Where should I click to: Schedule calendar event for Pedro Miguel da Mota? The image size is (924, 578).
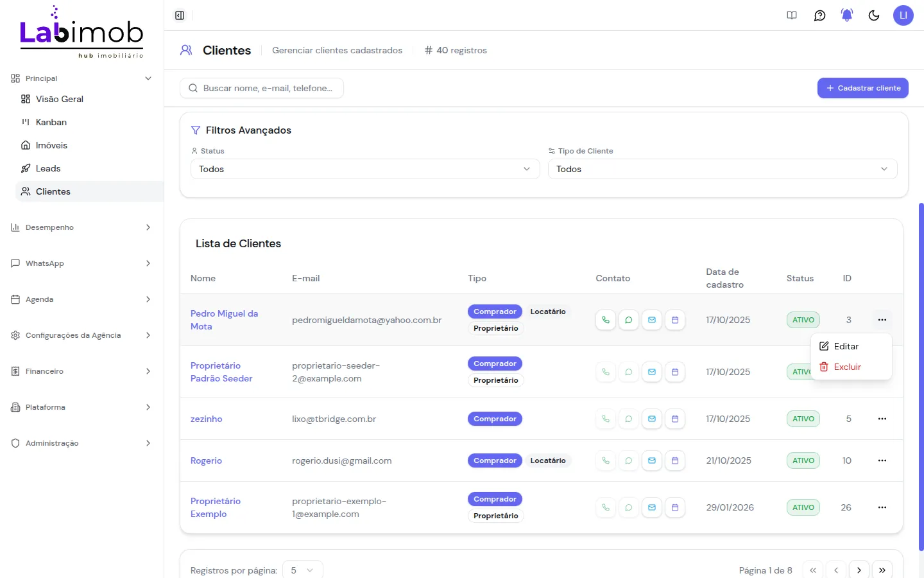pyautogui.click(x=675, y=320)
